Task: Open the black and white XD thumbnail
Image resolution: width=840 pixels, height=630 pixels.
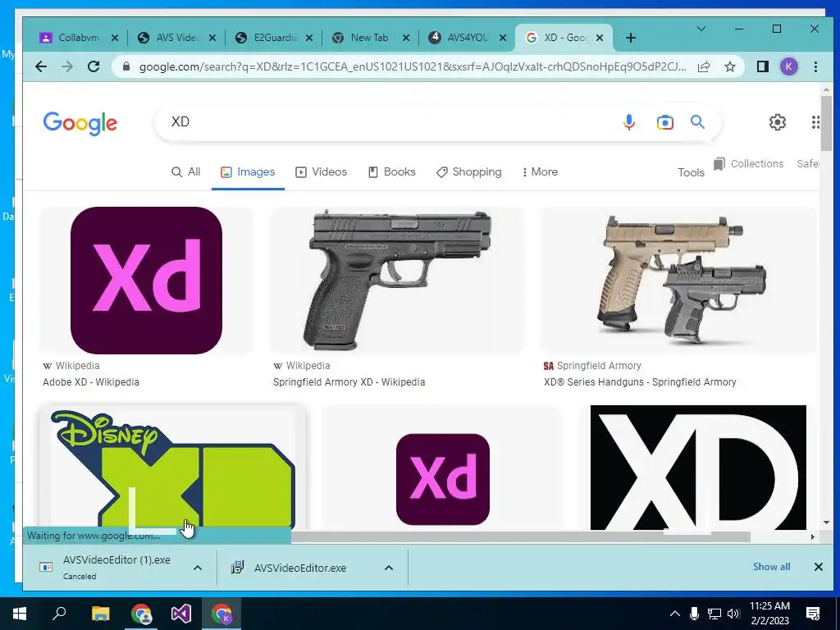Action: click(698, 468)
